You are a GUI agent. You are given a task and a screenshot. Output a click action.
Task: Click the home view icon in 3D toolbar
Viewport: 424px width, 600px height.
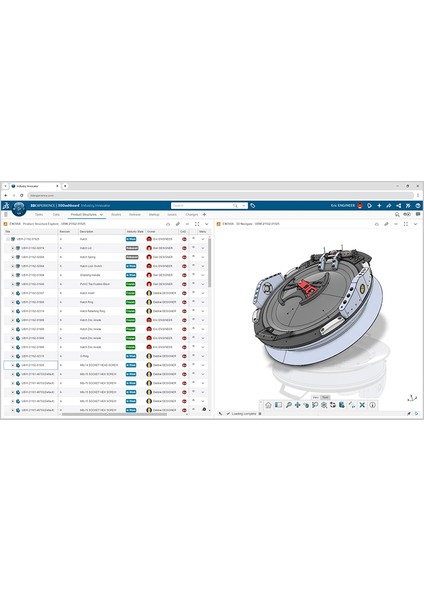pos(268,405)
